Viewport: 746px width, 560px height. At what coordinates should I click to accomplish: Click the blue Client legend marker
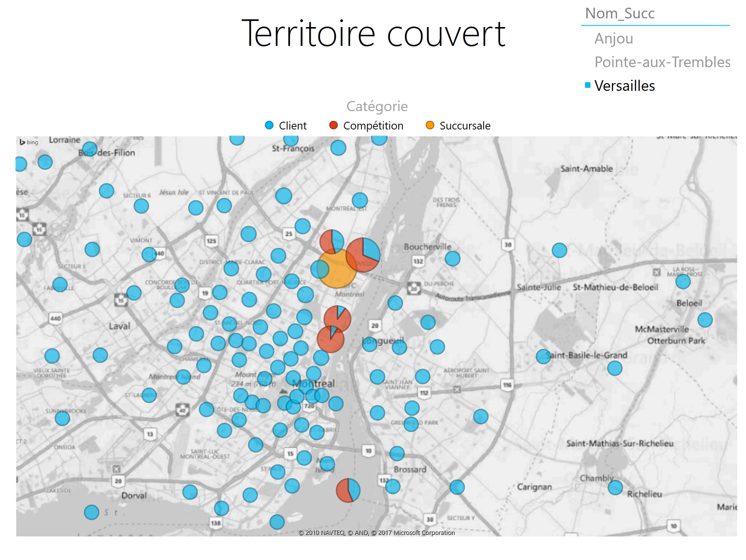click(x=269, y=126)
